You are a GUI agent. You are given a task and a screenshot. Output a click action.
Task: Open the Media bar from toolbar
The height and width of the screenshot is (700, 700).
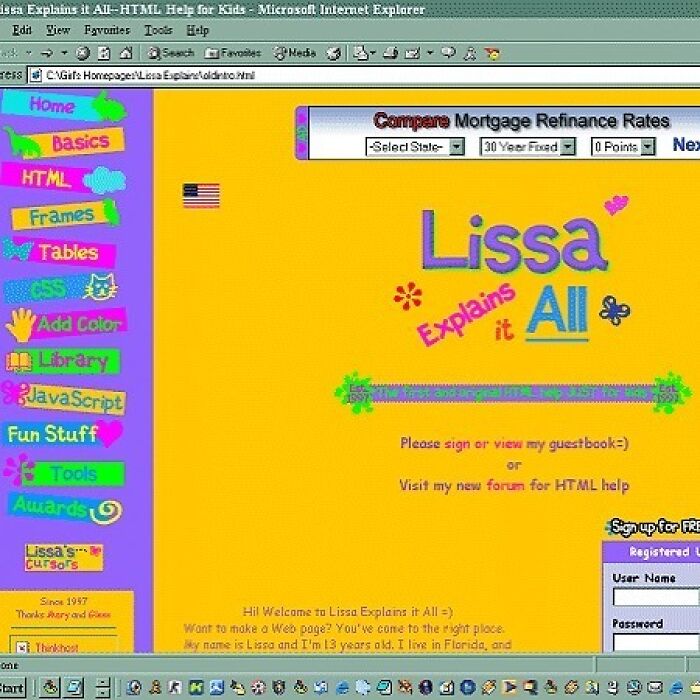point(295,53)
